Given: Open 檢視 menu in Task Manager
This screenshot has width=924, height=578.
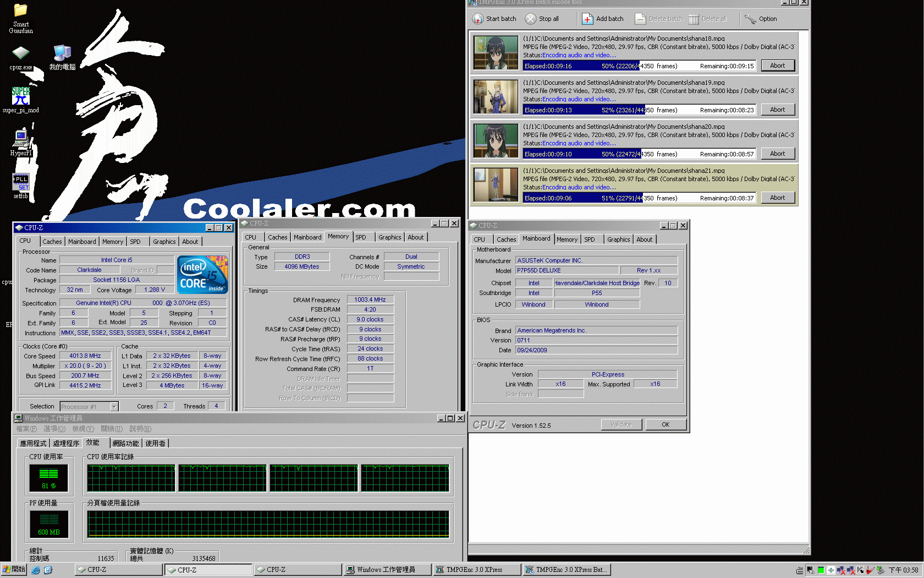Looking at the screenshot, I should (83, 429).
